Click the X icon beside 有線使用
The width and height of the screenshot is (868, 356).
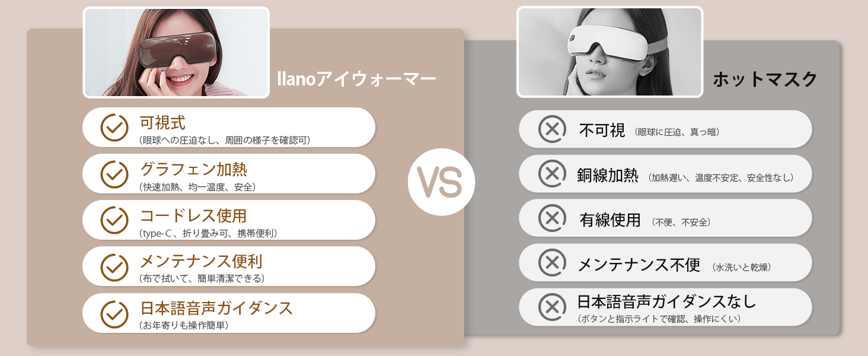click(x=551, y=218)
